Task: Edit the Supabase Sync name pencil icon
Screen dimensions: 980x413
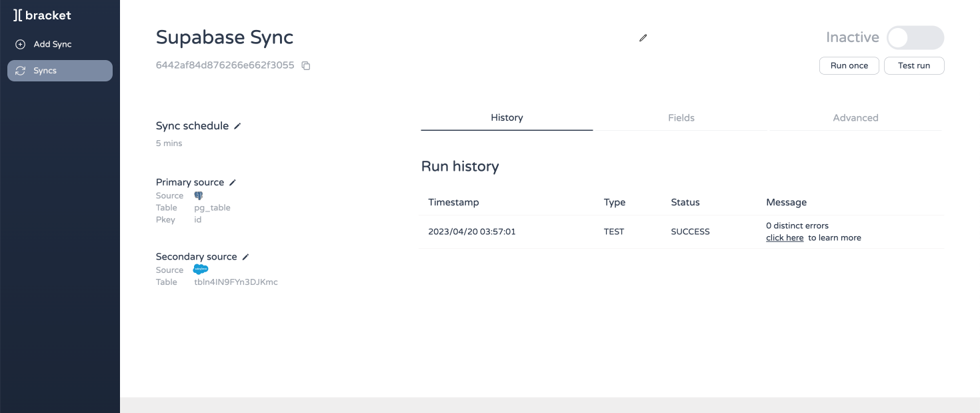Action: click(x=643, y=38)
